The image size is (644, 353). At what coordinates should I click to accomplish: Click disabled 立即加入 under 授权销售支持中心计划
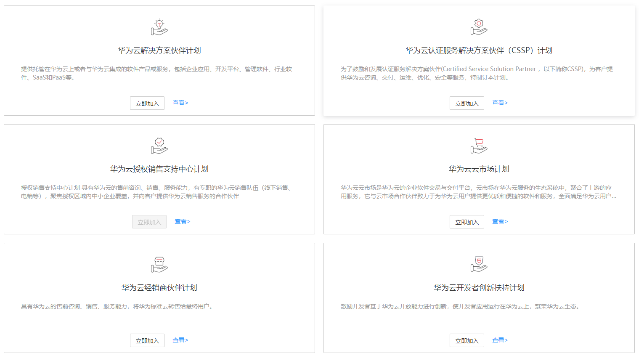tap(149, 222)
